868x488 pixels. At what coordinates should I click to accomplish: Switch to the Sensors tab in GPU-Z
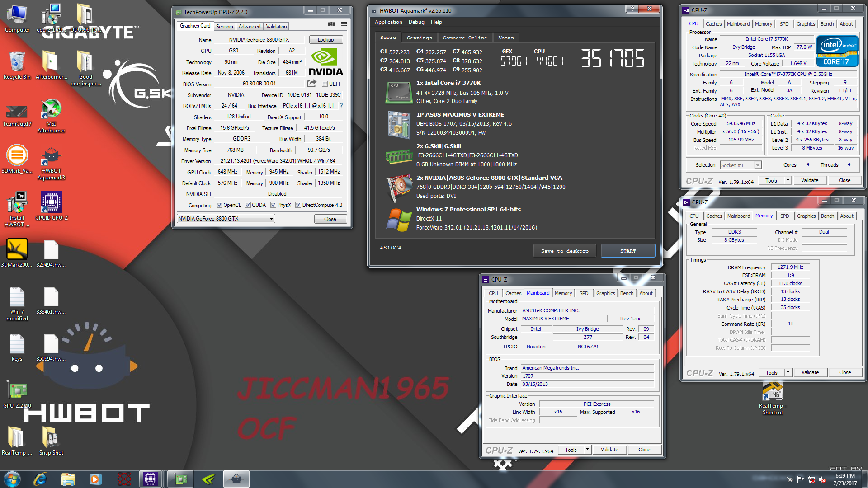[x=224, y=27]
